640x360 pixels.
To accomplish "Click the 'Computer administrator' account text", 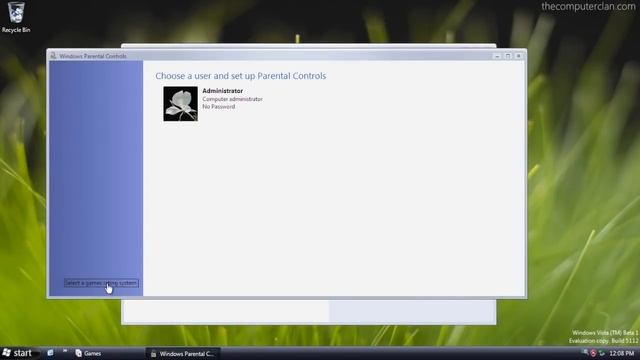I will pyautogui.click(x=232, y=99).
